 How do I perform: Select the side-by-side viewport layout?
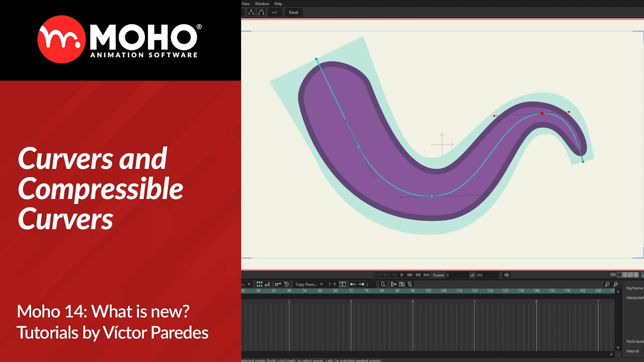click(624, 275)
